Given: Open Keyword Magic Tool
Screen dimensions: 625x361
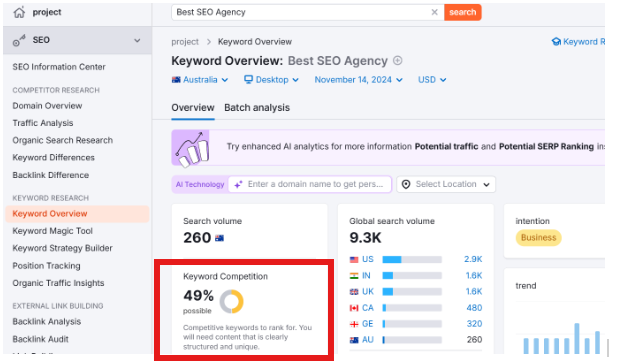Looking at the screenshot, I should pyautogui.click(x=53, y=231).
